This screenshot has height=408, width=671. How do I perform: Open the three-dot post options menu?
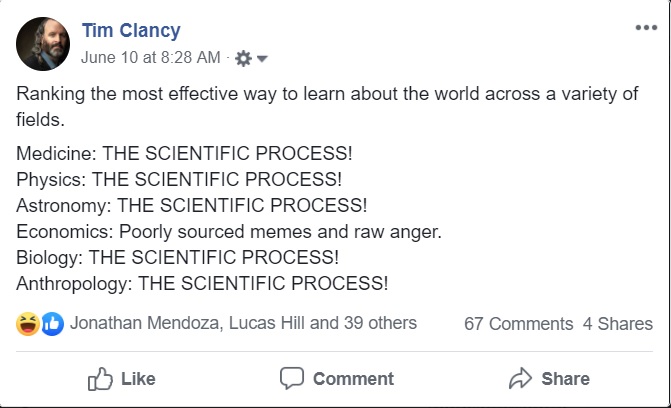646,28
